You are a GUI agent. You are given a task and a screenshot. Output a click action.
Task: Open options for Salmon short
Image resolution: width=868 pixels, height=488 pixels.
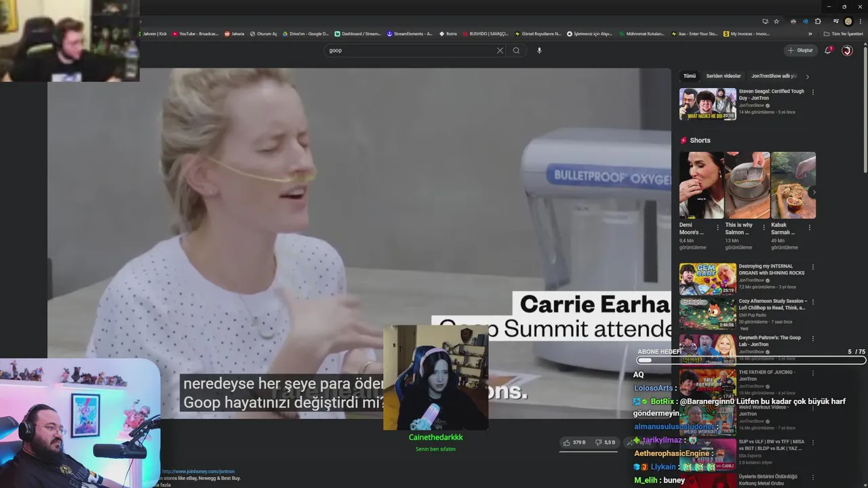pyautogui.click(x=764, y=228)
